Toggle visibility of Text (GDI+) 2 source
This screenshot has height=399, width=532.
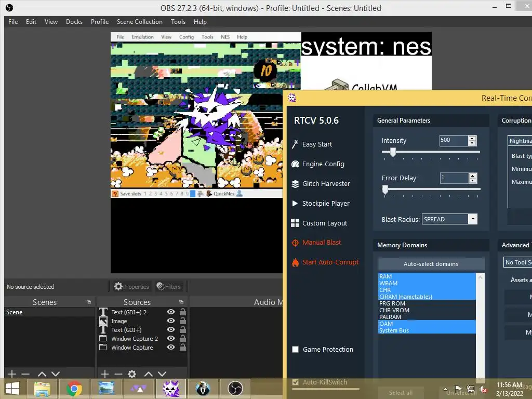click(x=171, y=312)
